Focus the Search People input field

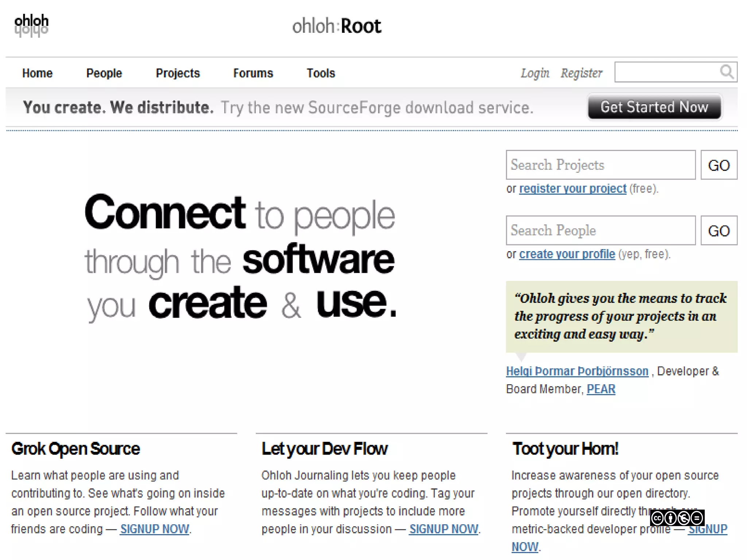click(x=600, y=230)
